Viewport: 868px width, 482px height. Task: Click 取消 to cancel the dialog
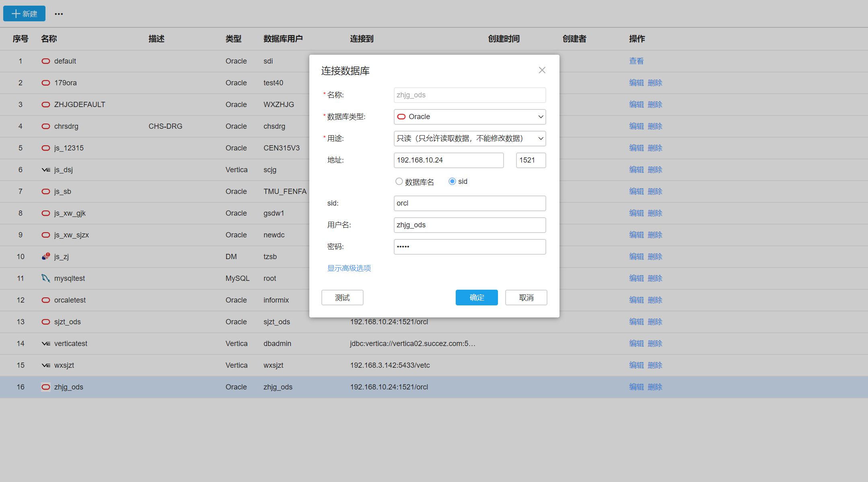click(x=526, y=298)
